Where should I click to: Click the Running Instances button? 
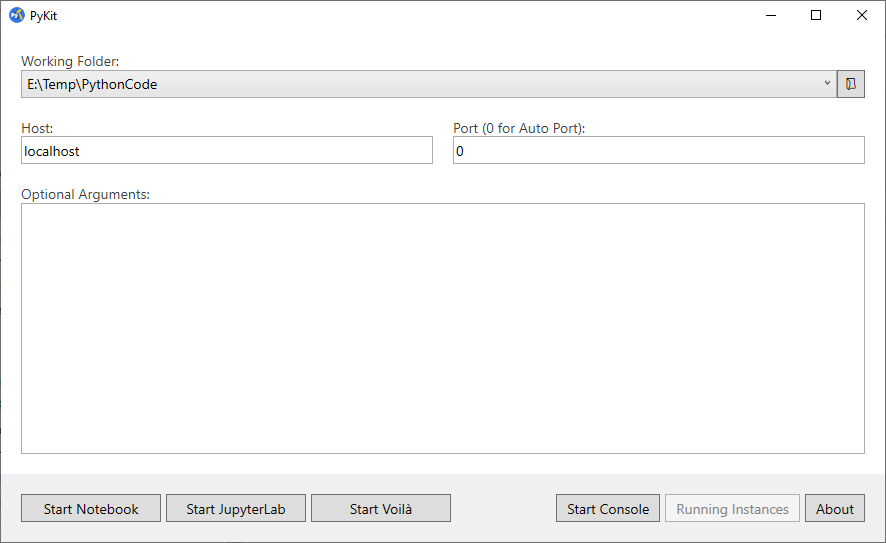pos(732,509)
